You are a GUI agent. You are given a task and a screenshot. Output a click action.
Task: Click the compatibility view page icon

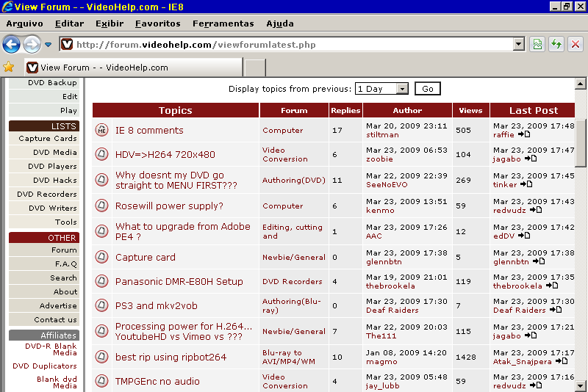pos(537,45)
